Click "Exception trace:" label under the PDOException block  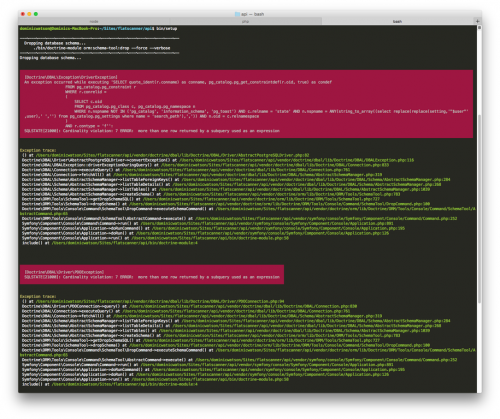(x=38, y=296)
